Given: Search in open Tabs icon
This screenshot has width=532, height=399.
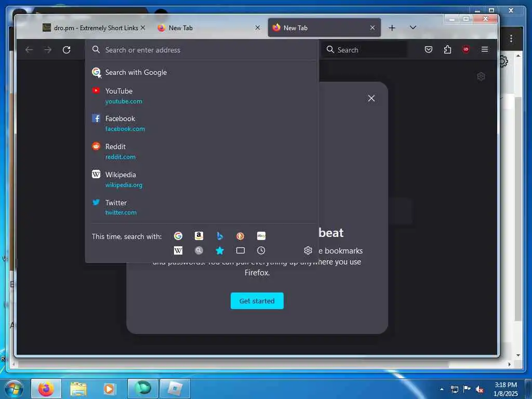Looking at the screenshot, I should [240, 250].
